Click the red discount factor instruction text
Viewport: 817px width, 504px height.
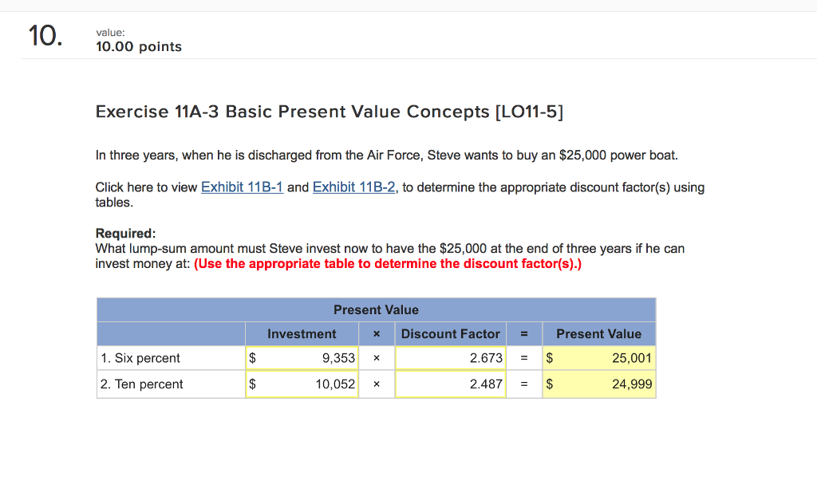point(388,263)
